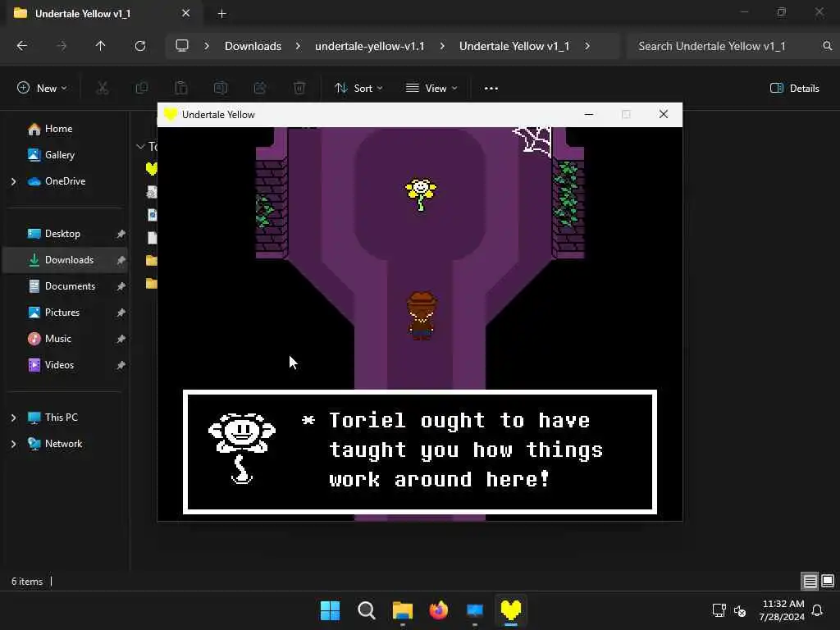
Task: Click the Copy toolbar icon
Action: click(x=142, y=88)
